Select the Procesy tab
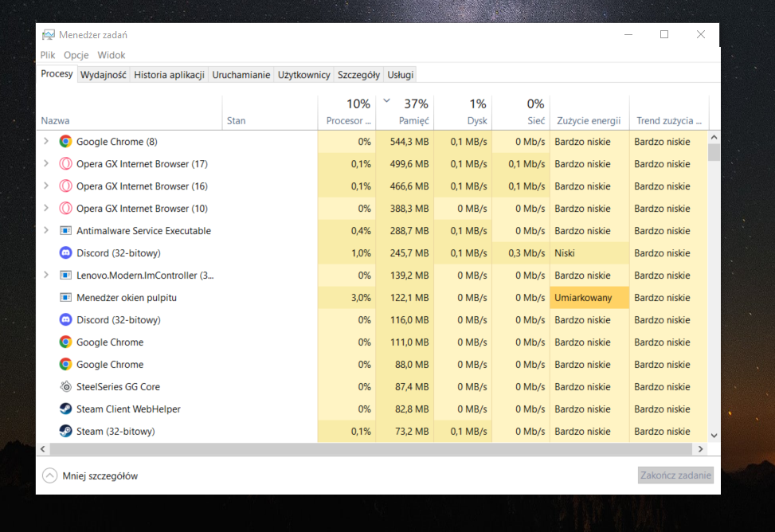The height and width of the screenshot is (532, 775). 57,74
